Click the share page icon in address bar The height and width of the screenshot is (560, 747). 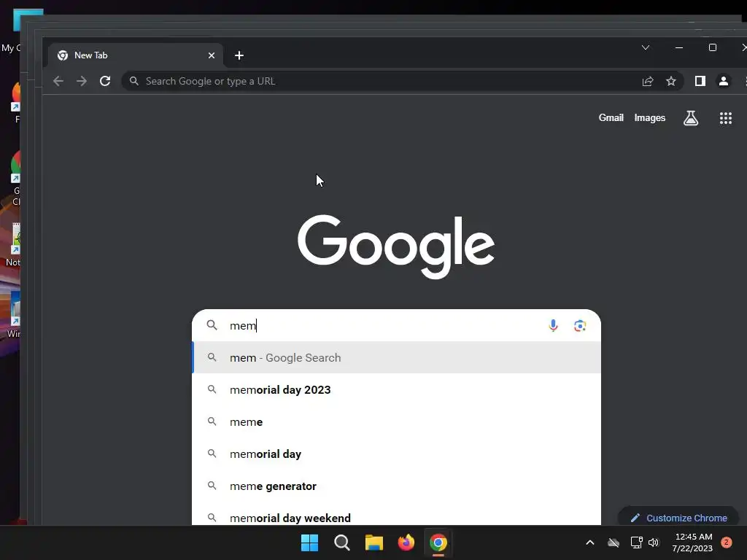(648, 82)
